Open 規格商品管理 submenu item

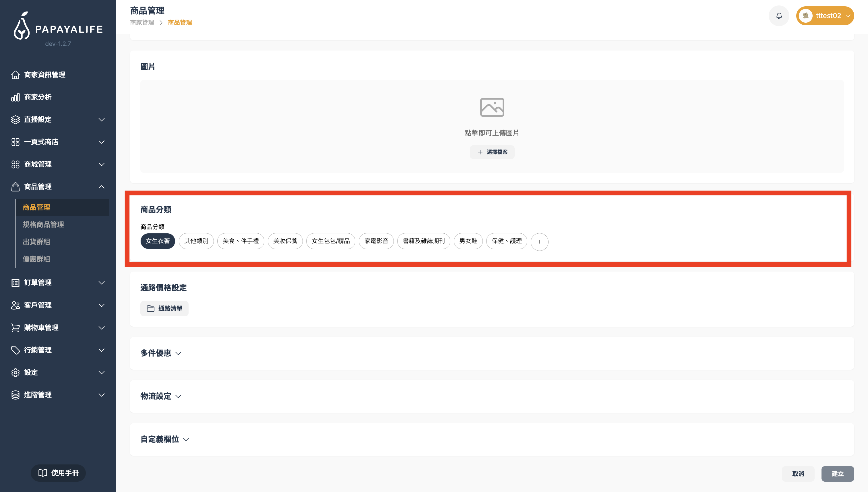[x=43, y=225]
